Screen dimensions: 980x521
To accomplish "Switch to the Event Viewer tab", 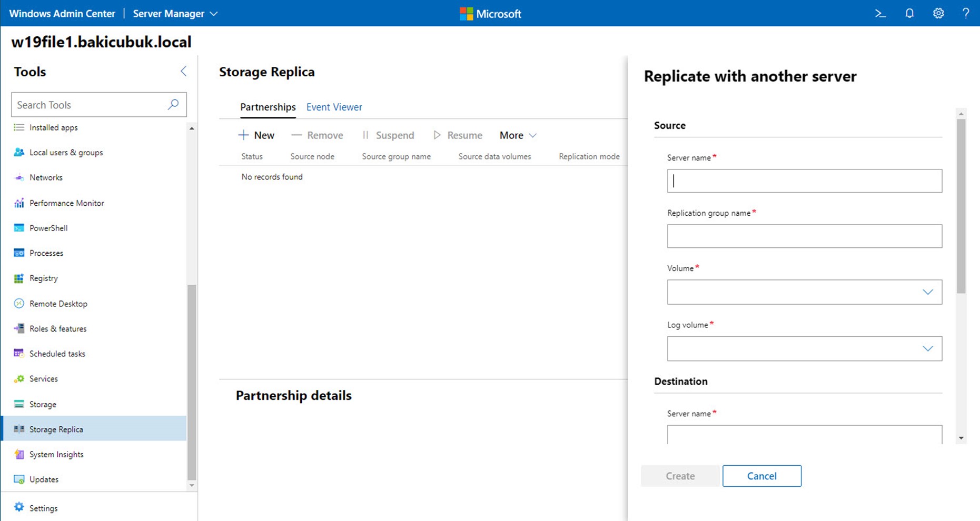I will [334, 107].
